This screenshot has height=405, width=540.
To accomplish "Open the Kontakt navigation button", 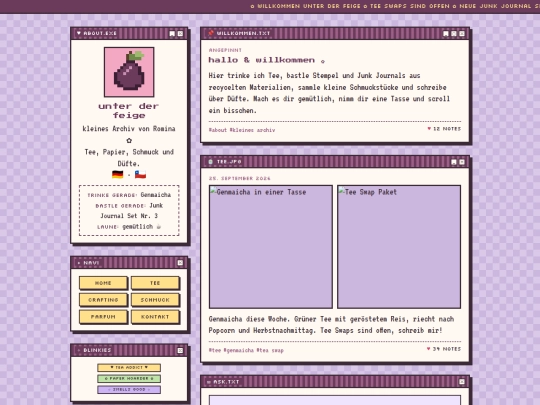I will pos(155,317).
